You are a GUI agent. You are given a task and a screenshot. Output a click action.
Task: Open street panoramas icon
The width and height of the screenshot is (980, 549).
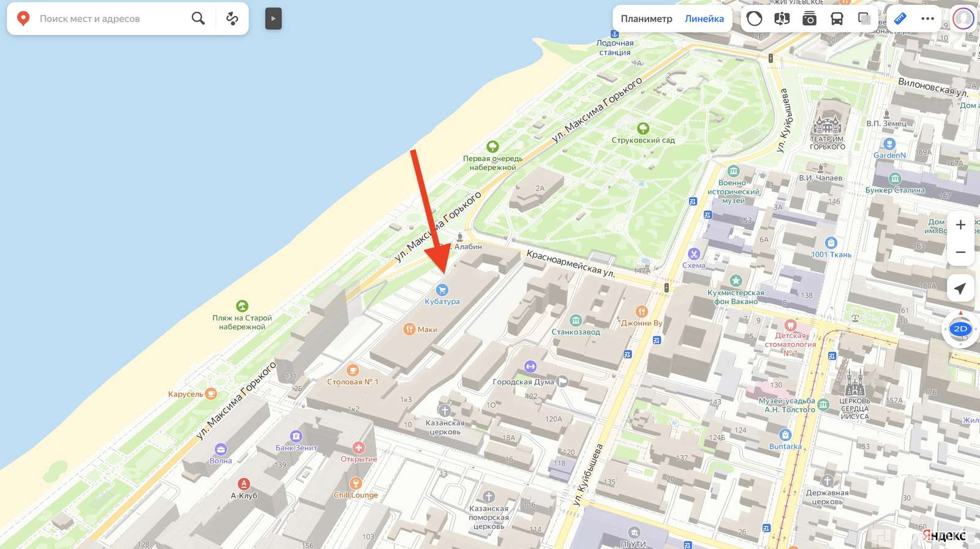(782, 18)
